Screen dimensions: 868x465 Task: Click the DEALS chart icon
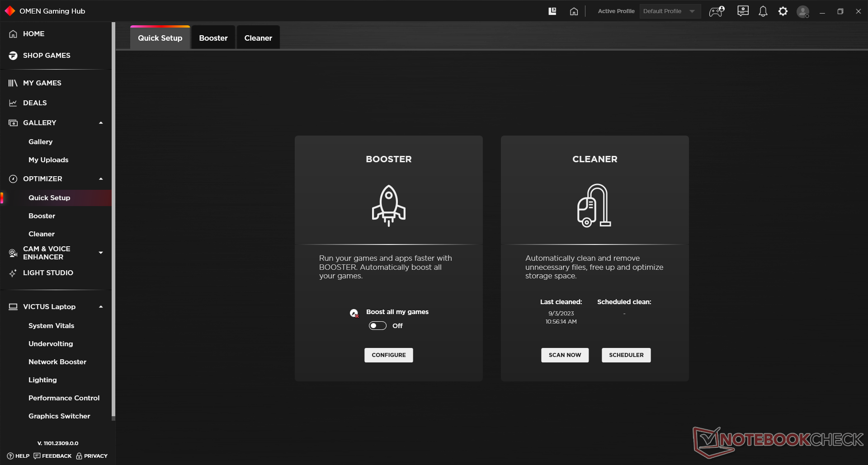[x=13, y=103]
